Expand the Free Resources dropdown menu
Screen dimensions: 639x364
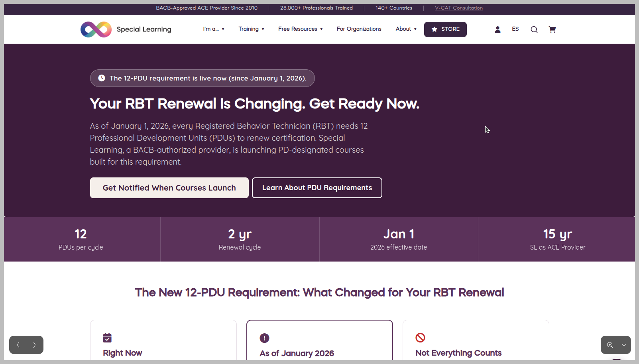300,29
